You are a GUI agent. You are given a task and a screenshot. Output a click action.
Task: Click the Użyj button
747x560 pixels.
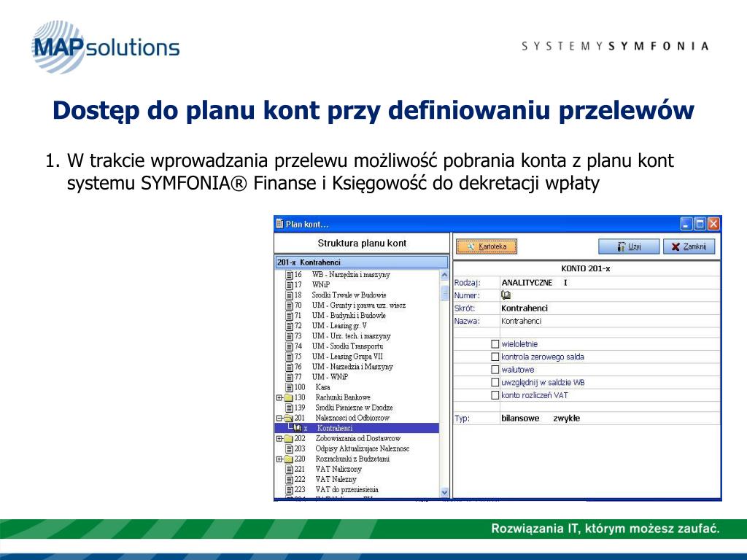click(629, 246)
